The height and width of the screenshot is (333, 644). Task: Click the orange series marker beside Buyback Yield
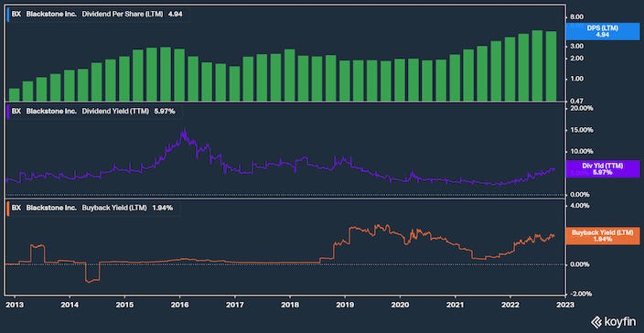[x=8, y=209]
